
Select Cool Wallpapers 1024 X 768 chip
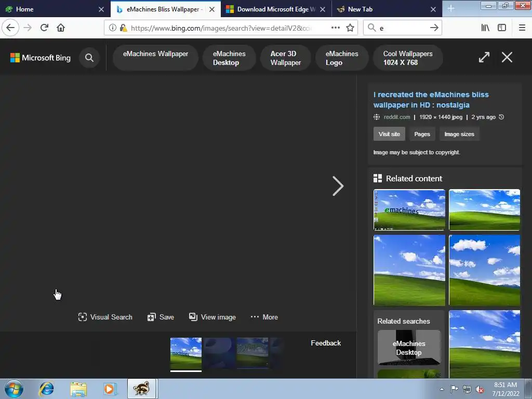click(408, 58)
